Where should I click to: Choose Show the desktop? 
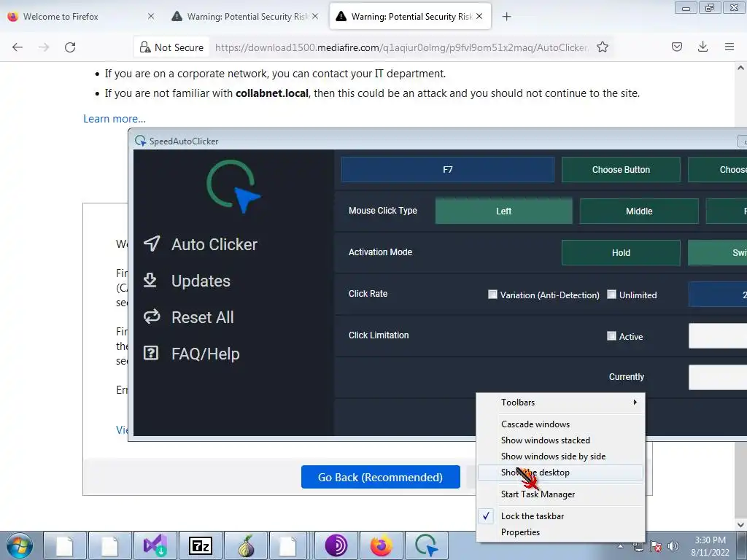click(560, 472)
